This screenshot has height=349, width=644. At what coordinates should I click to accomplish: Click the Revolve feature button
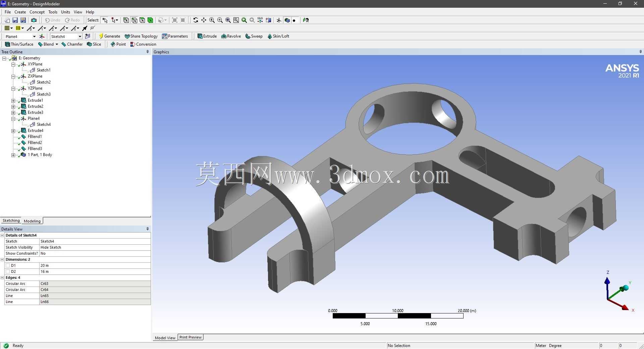(x=231, y=36)
